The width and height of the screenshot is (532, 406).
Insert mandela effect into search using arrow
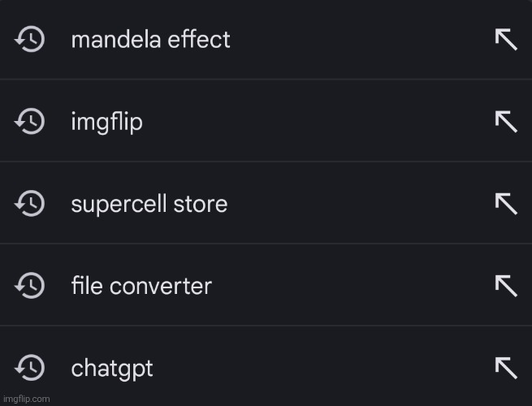pyautogui.click(x=506, y=39)
